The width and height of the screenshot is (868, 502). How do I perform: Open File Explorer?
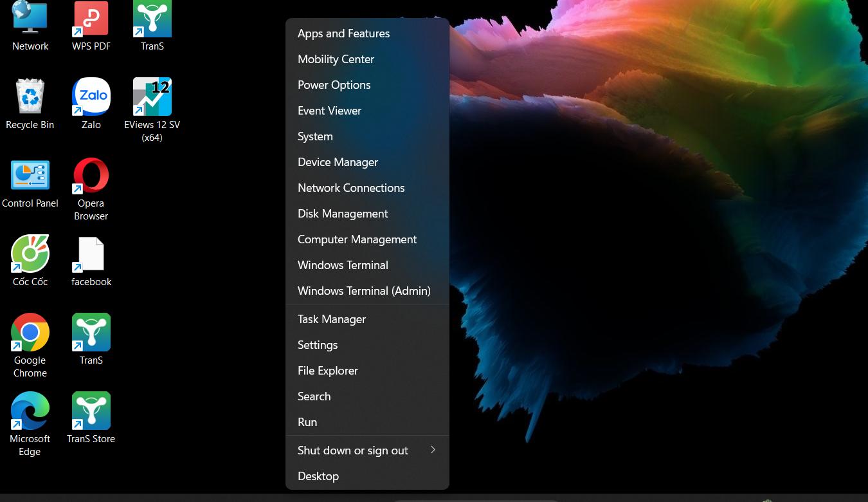(x=367, y=371)
